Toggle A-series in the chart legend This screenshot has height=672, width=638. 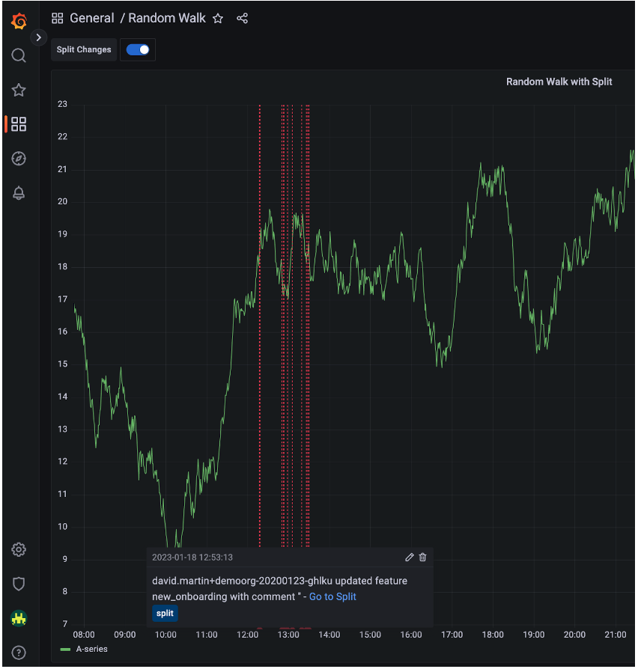pos(91,649)
